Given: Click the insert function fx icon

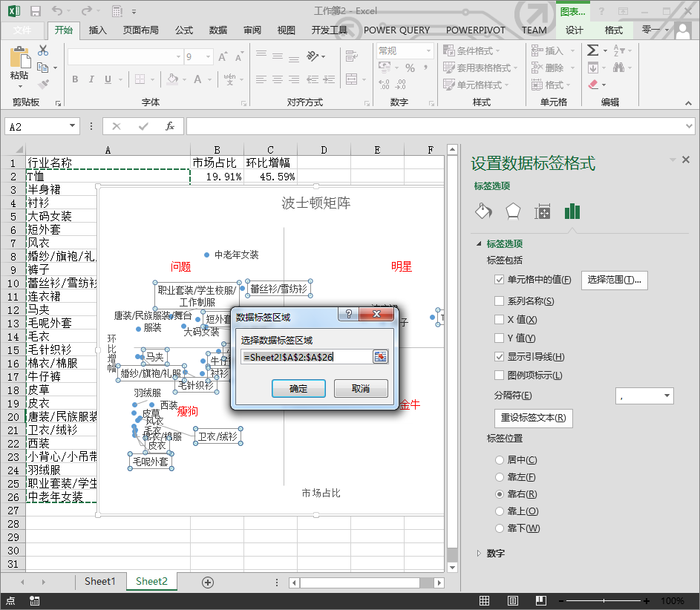Looking at the screenshot, I should (x=170, y=126).
